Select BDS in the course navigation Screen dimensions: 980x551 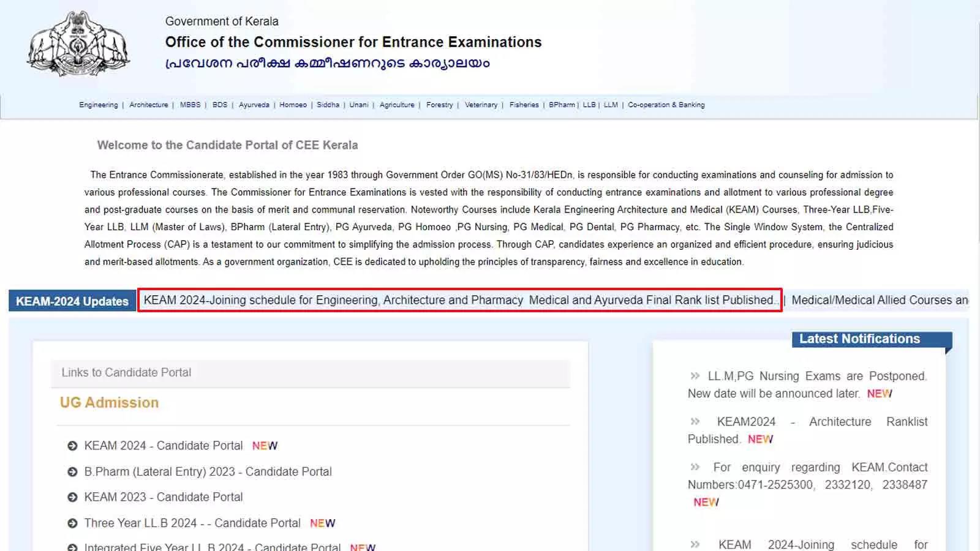point(220,105)
